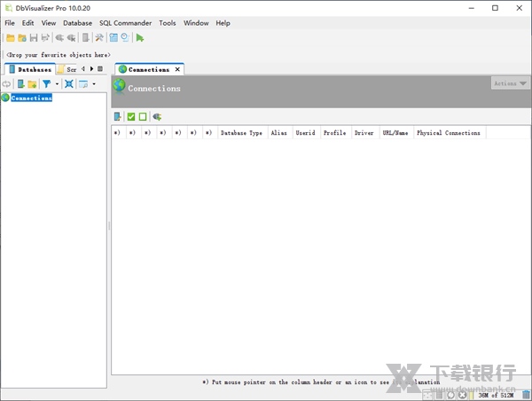Click the green Run arrow in main toolbar

(140, 38)
